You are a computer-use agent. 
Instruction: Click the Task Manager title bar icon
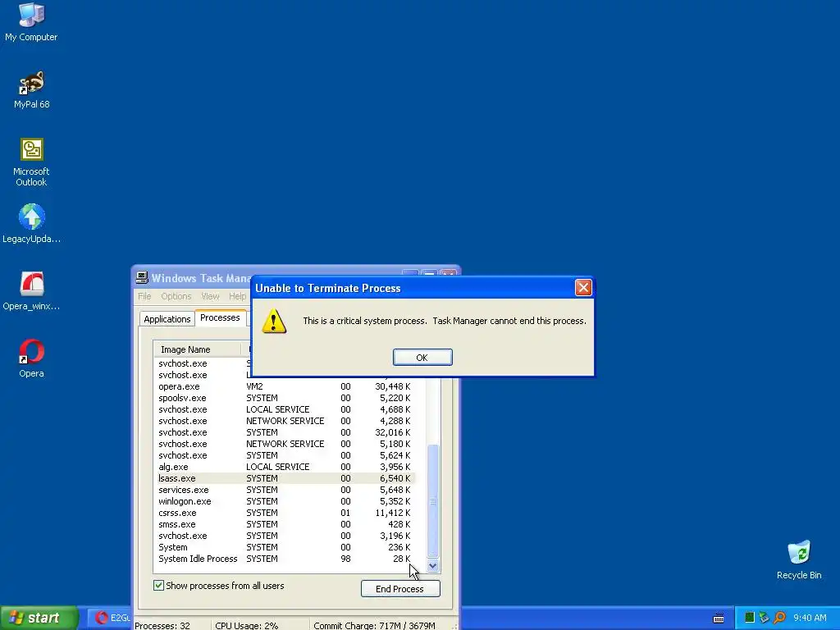point(142,277)
